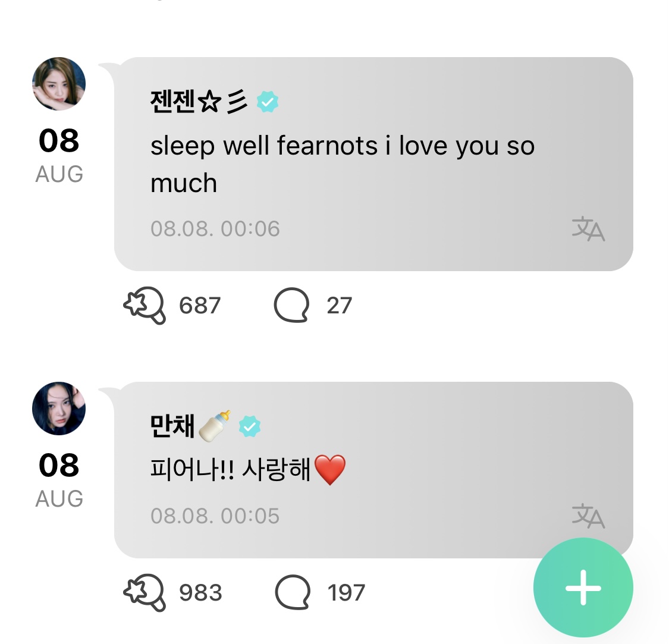The height and width of the screenshot is (644, 669).
Task: Open 만채's profile picture
Action: pyautogui.click(x=58, y=409)
